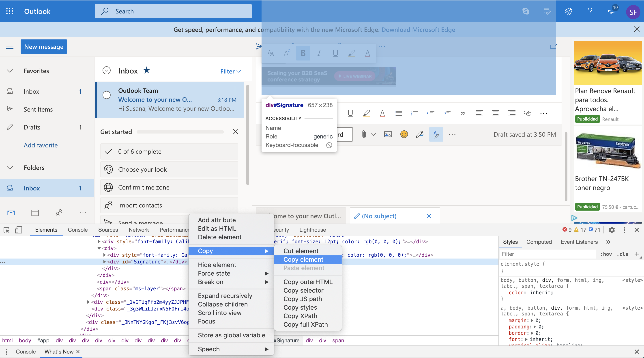This screenshot has width=644, height=358.
Task: Click the highlight pen icon in compose toolbar
Action: [x=366, y=113]
